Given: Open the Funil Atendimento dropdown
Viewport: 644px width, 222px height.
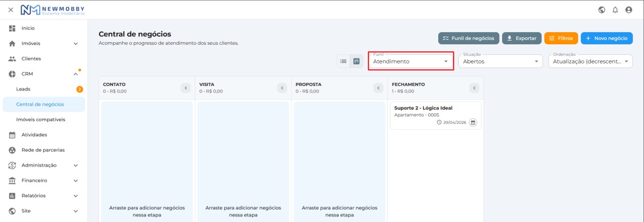Looking at the screenshot, I should pos(411,61).
